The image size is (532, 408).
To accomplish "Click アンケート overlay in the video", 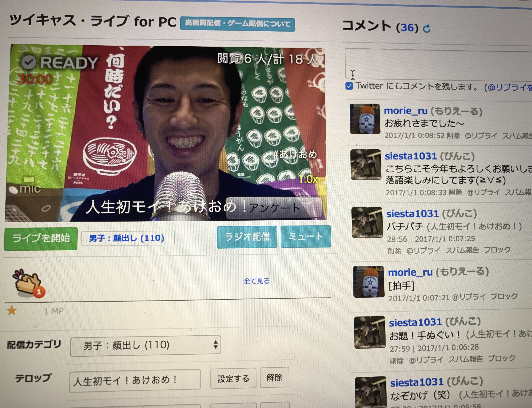I will pyautogui.click(x=274, y=208).
